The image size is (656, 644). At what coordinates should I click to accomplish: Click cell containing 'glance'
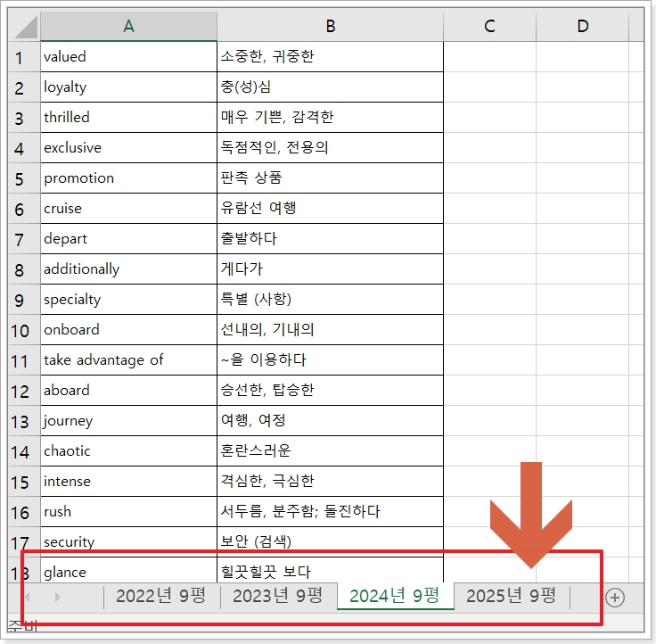[128, 570]
